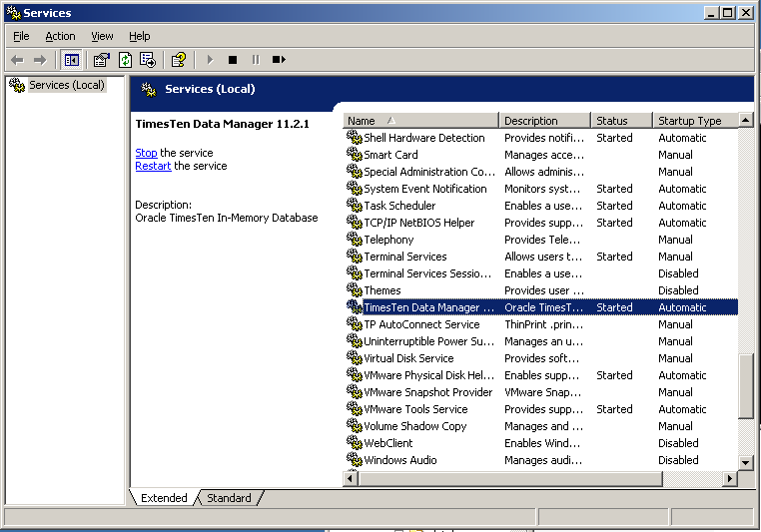Viewport: 761px width, 532px height.
Task: Click gear icon beside TCP/IP NetBIOS Helper
Action: tap(355, 223)
